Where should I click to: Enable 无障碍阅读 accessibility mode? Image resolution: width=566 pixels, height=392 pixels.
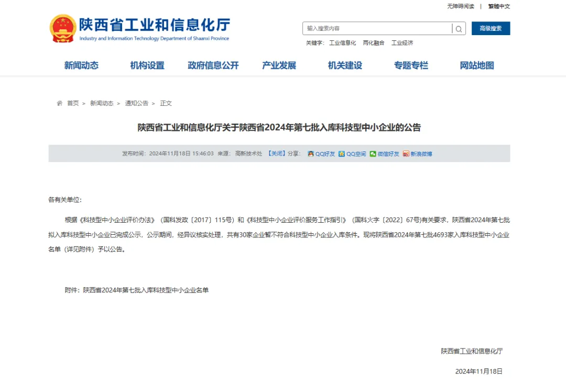pos(460,6)
